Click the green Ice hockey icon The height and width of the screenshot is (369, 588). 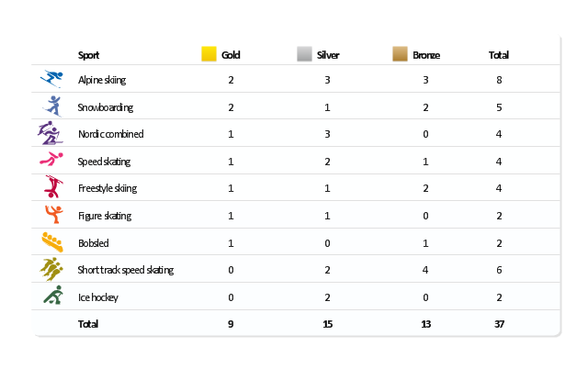[x=52, y=296]
